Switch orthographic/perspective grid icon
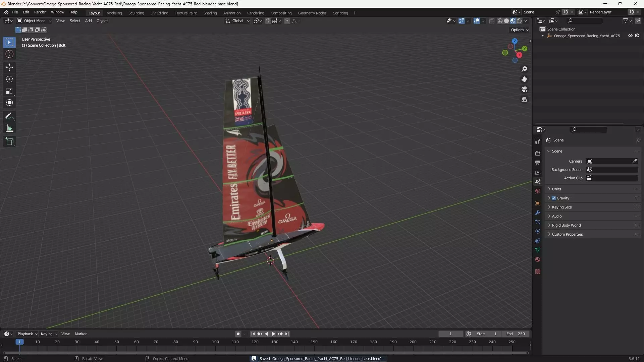Viewport: 644px width, 362px height. pyautogui.click(x=524, y=100)
